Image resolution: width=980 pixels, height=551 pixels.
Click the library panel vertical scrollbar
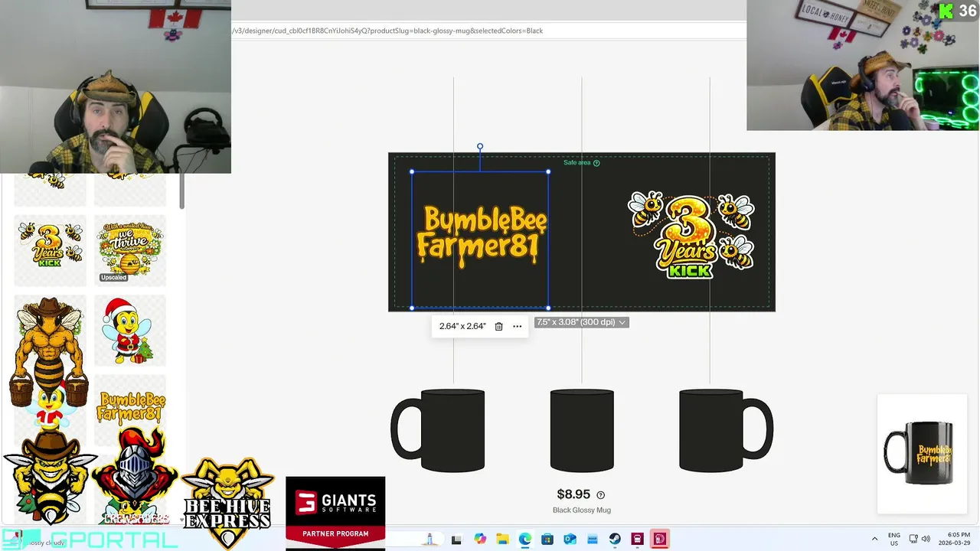pyautogui.click(x=182, y=191)
